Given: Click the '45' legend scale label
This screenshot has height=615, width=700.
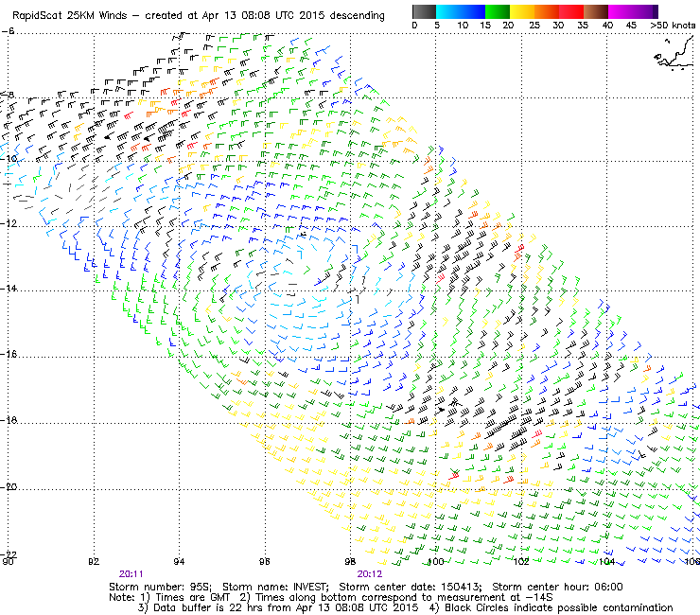Looking at the screenshot, I should 631,25.
